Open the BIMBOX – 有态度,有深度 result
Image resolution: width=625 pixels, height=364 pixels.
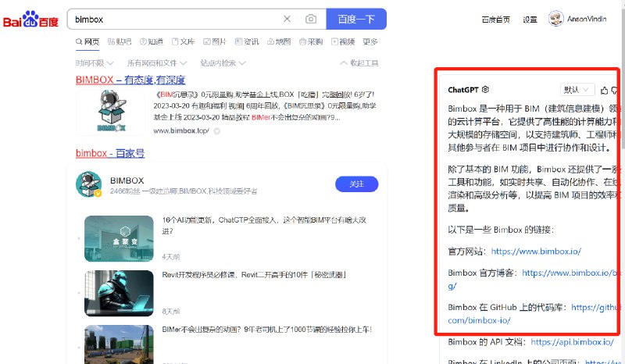click(130, 80)
